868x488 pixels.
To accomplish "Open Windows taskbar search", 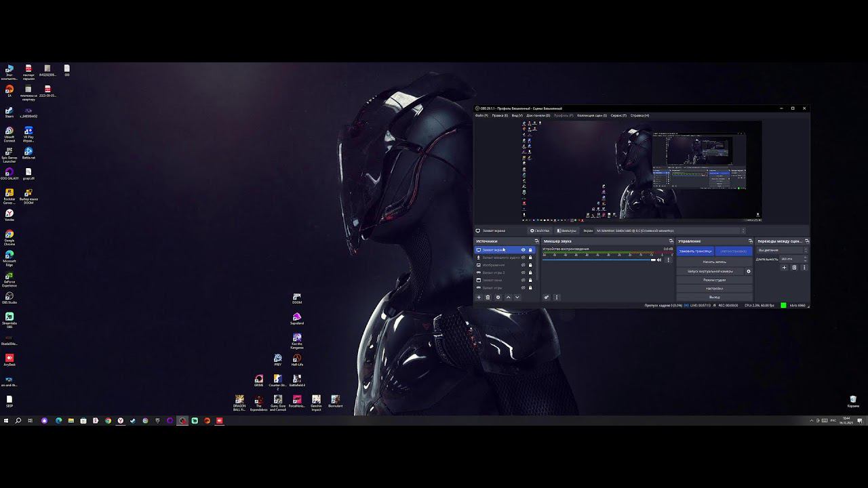I will coord(18,421).
